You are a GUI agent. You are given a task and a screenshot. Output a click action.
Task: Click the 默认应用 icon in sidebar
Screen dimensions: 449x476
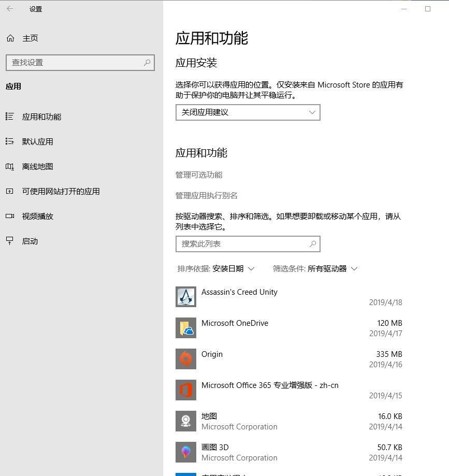[x=10, y=141]
